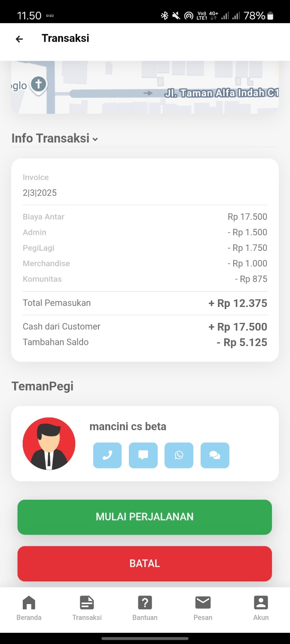The image size is (290, 644).
Task: Open the Akun profile tab
Action: [x=261, y=608]
